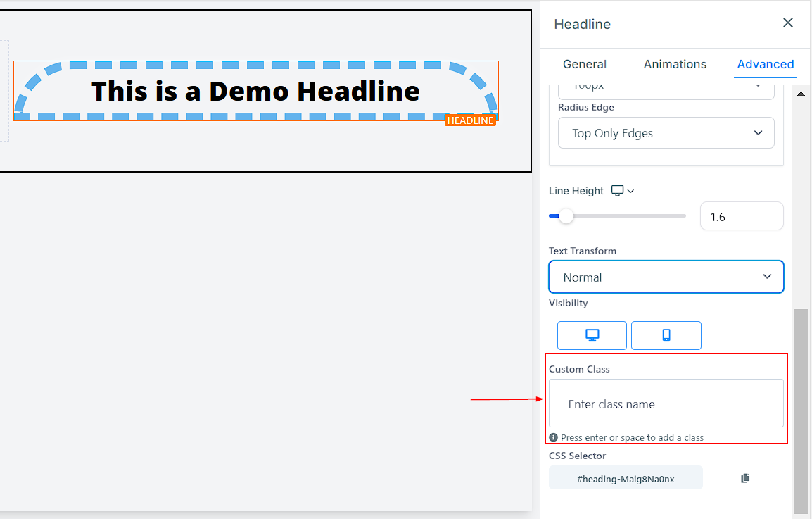Open the Animations tab
Screen dimensions: 812x519
675,64
